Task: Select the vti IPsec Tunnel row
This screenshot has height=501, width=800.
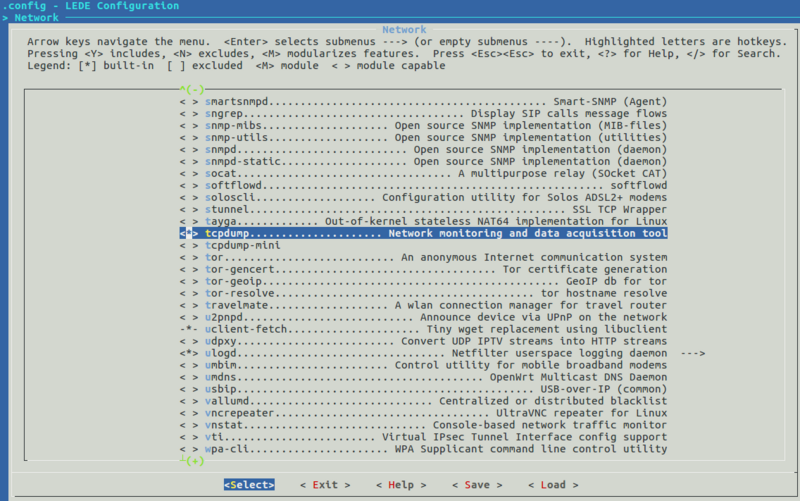Action: 423,437
